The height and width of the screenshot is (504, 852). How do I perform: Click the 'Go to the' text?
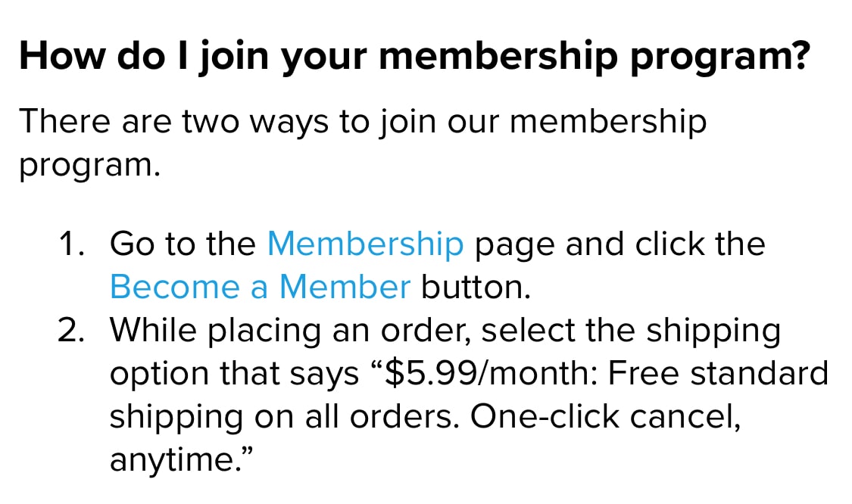tap(183, 244)
